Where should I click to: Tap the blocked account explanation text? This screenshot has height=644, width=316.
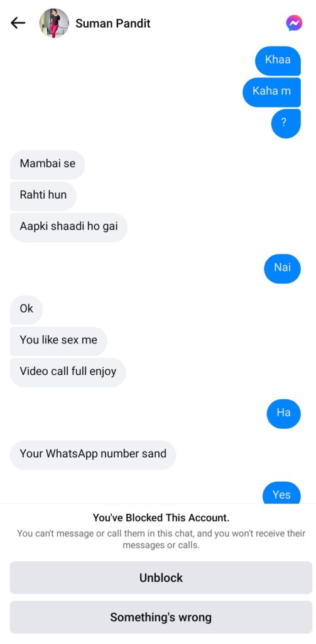(x=161, y=540)
